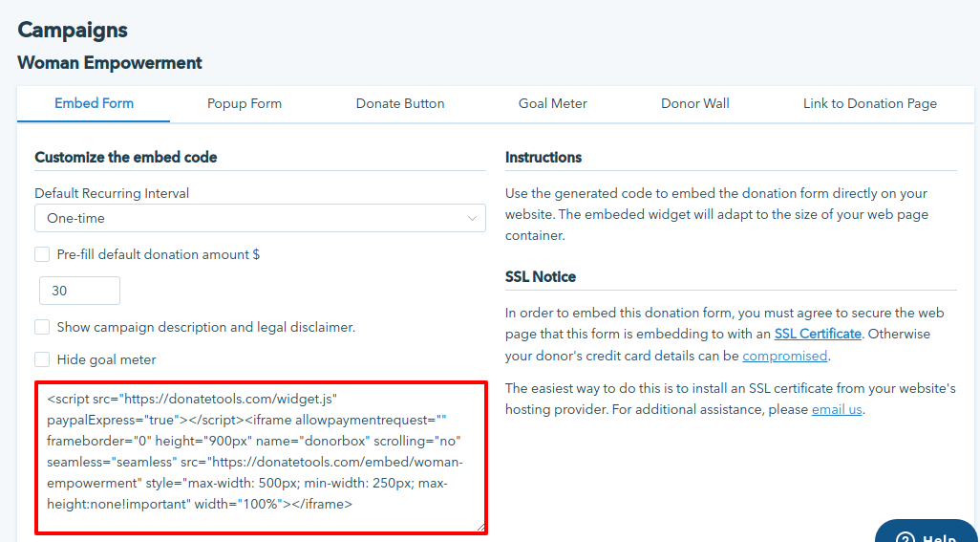Check the Hide goal meter box

click(x=42, y=359)
